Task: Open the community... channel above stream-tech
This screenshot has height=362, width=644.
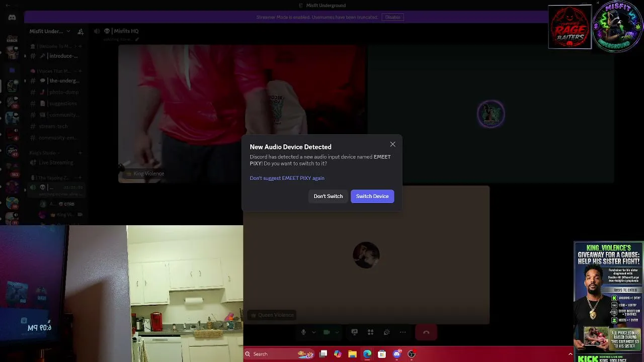Action: [x=55, y=115]
